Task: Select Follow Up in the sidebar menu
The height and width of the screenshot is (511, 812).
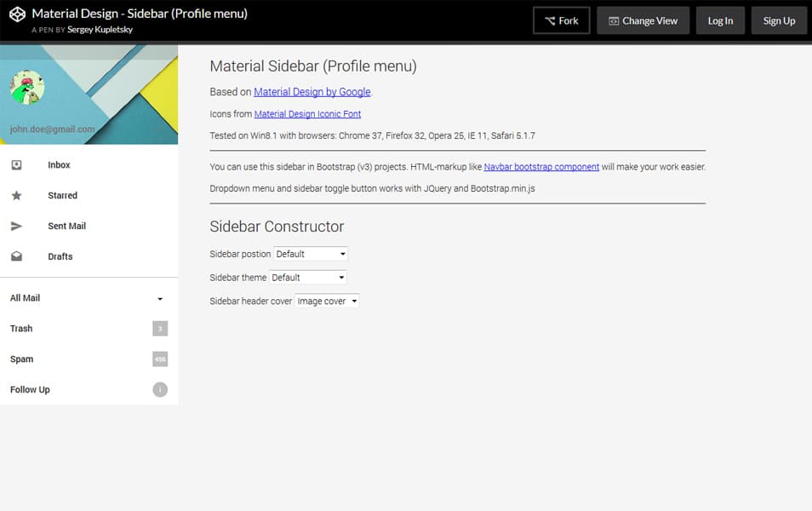Action: (x=30, y=389)
